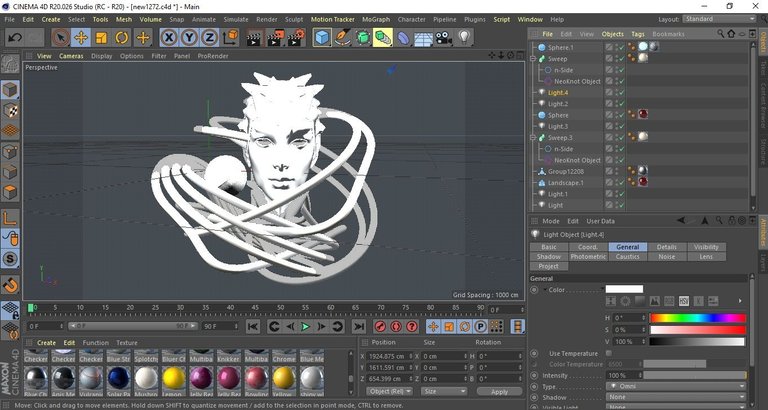
Task: Select Landscape.1 object in the list
Action: (566, 183)
